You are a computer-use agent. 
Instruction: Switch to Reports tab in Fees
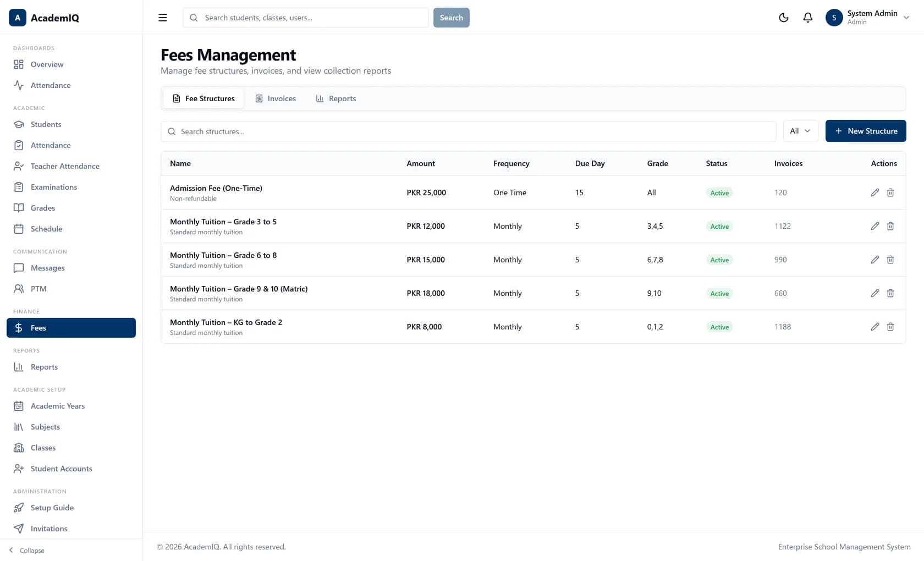(x=336, y=98)
